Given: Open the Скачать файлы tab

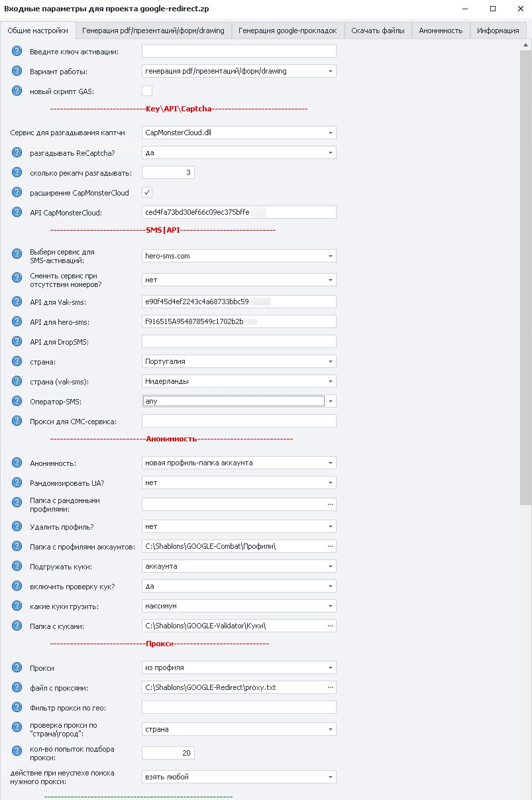Looking at the screenshot, I should coord(378,30).
